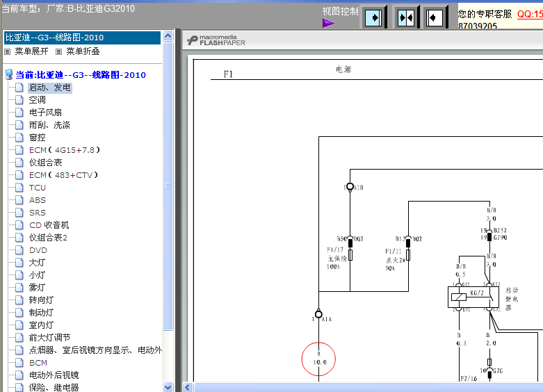The width and height of the screenshot is (543, 392).
Task: Click the 比亚迪--G3--线路图-2010 panel header
Action: point(82,38)
